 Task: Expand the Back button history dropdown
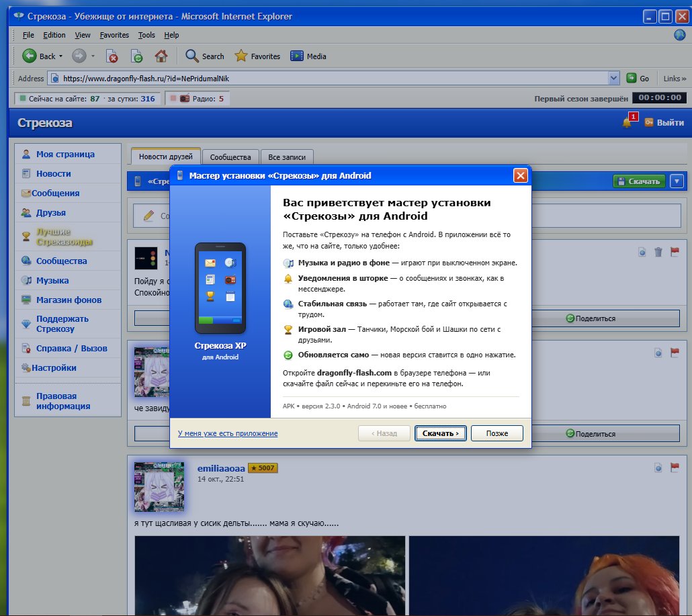point(61,56)
